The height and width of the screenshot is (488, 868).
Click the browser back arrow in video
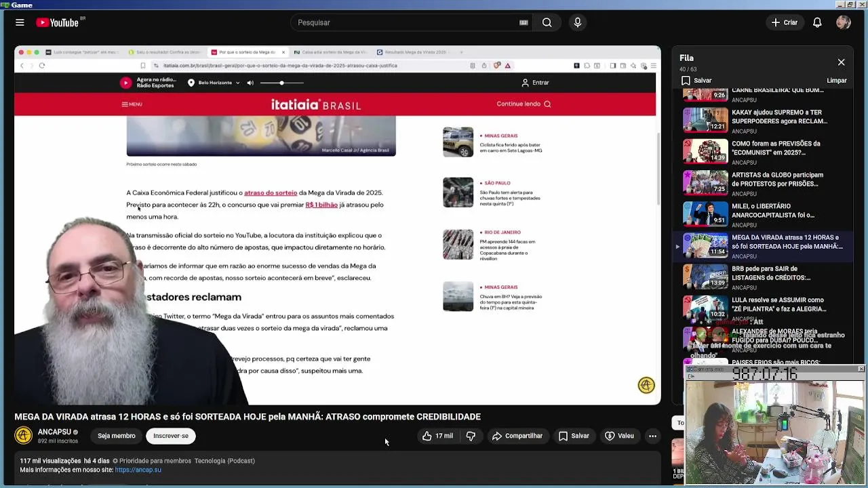pos(22,66)
